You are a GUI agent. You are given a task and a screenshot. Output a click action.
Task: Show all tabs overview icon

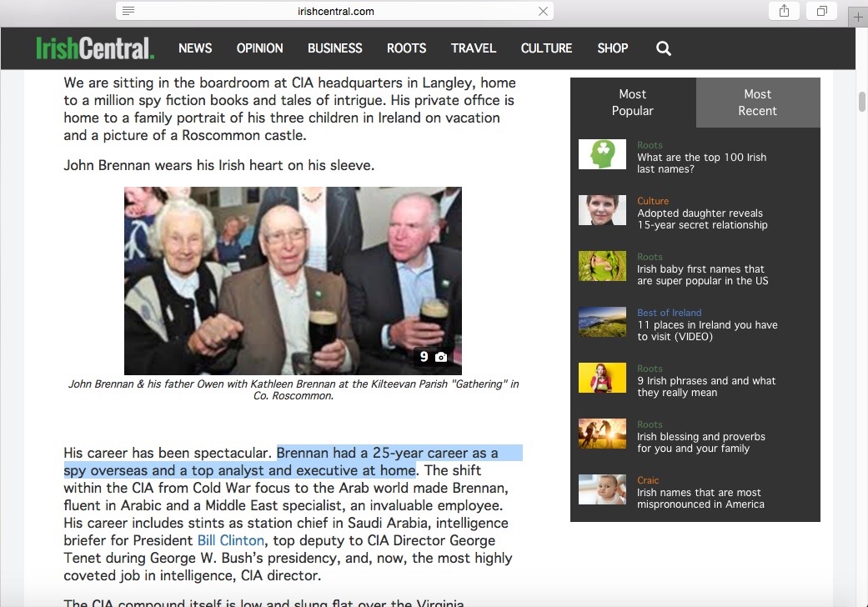pos(822,11)
